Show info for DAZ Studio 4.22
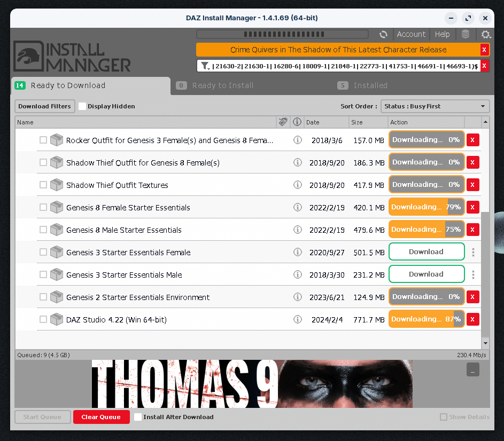This screenshot has width=504, height=441. coord(298,319)
